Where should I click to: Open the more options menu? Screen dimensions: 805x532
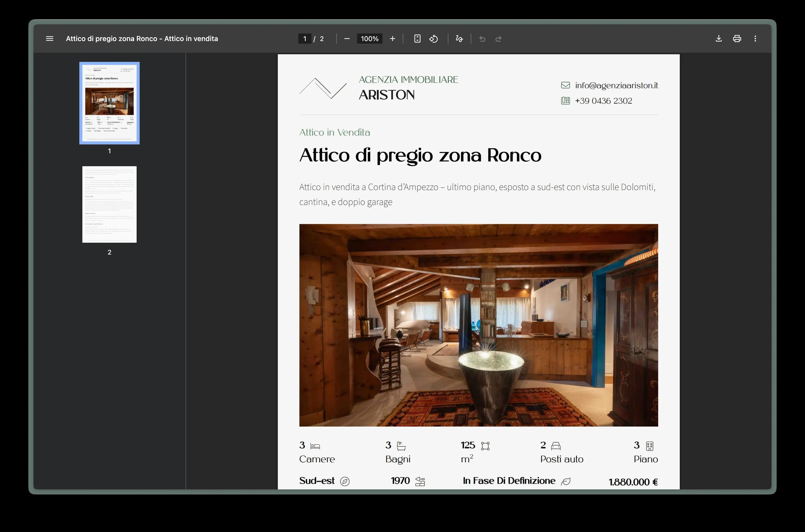click(x=755, y=38)
